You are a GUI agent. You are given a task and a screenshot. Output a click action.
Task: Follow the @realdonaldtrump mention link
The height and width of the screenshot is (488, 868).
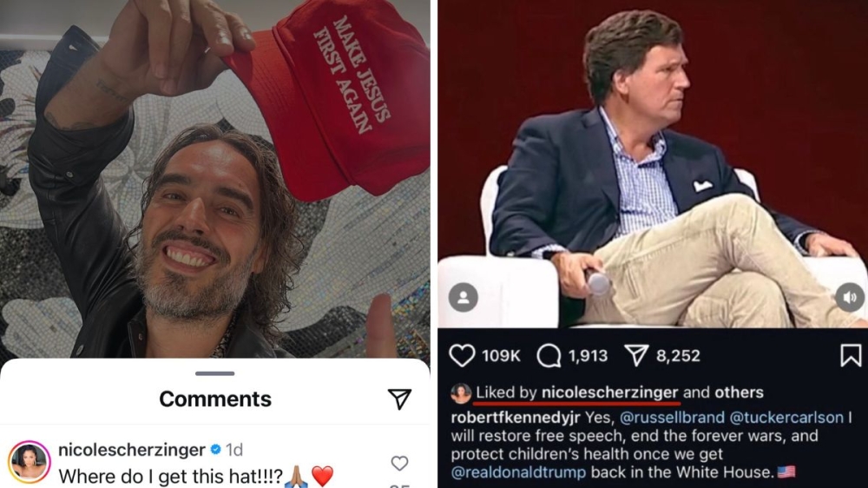pyautogui.click(x=518, y=472)
